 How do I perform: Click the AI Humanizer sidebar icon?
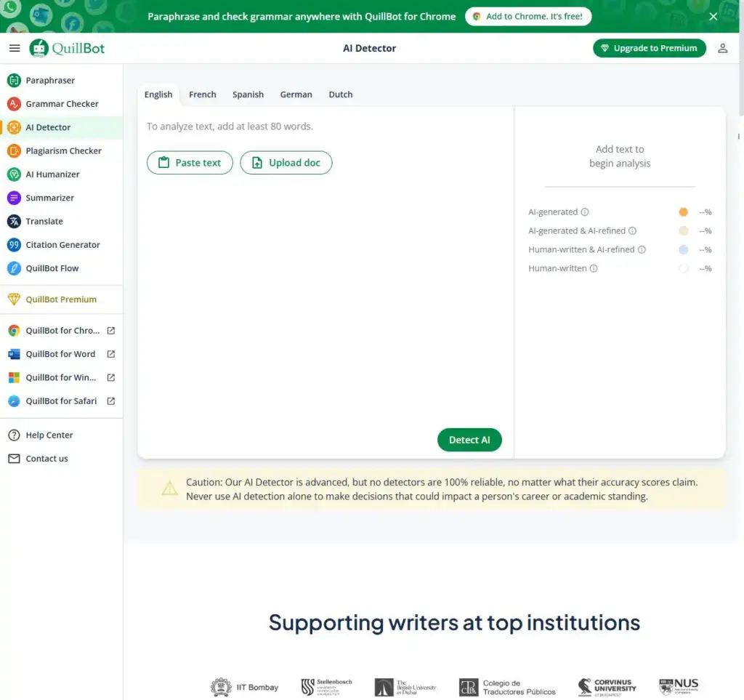(x=15, y=174)
